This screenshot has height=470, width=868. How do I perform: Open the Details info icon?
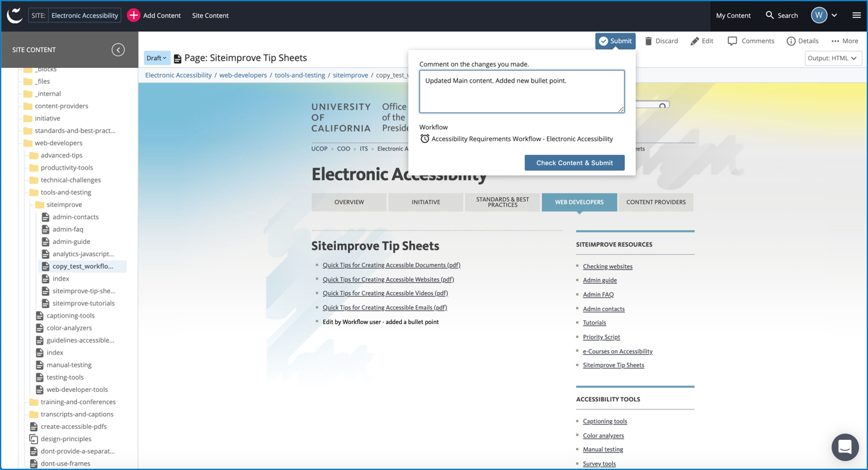(x=791, y=41)
